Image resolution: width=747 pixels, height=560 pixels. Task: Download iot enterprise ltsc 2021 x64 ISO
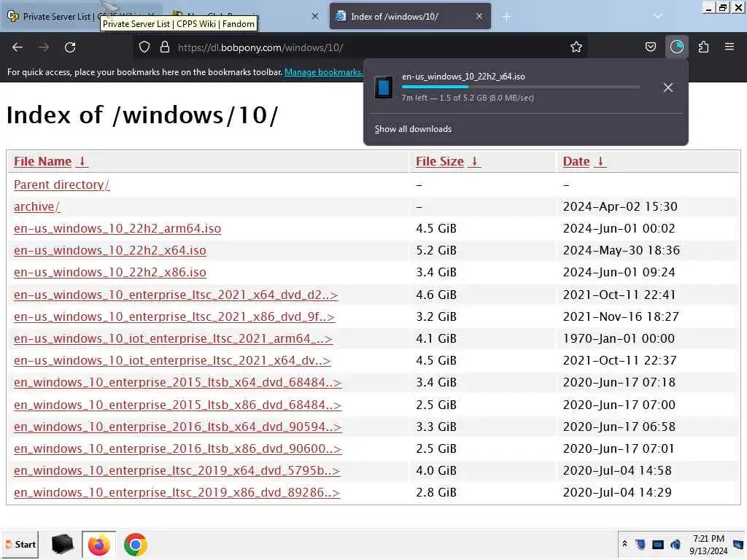pos(172,360)
